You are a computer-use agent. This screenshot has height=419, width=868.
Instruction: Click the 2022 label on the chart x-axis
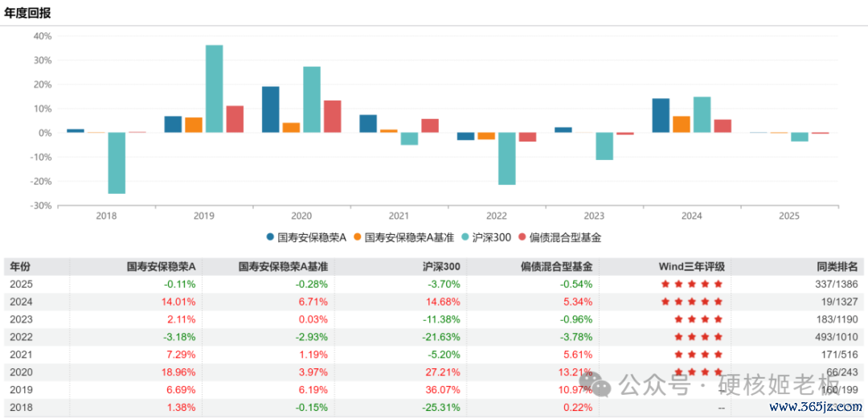click(497, 216)
